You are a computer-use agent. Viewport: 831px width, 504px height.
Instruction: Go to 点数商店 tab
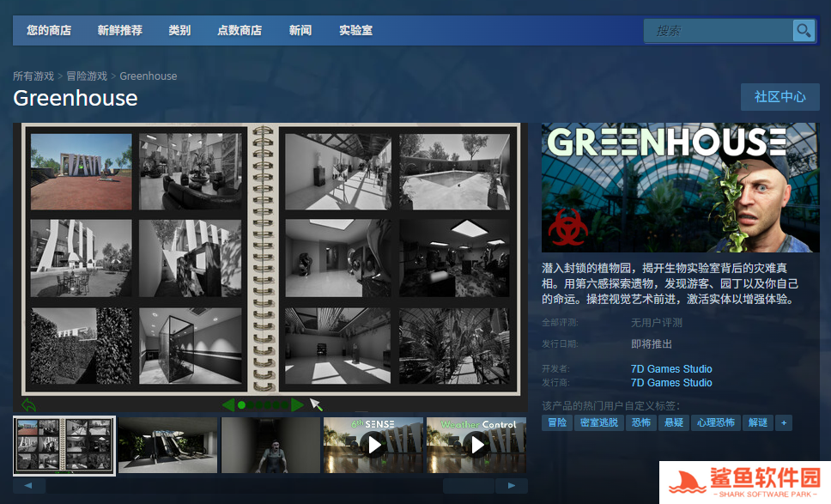coord(240,31)
